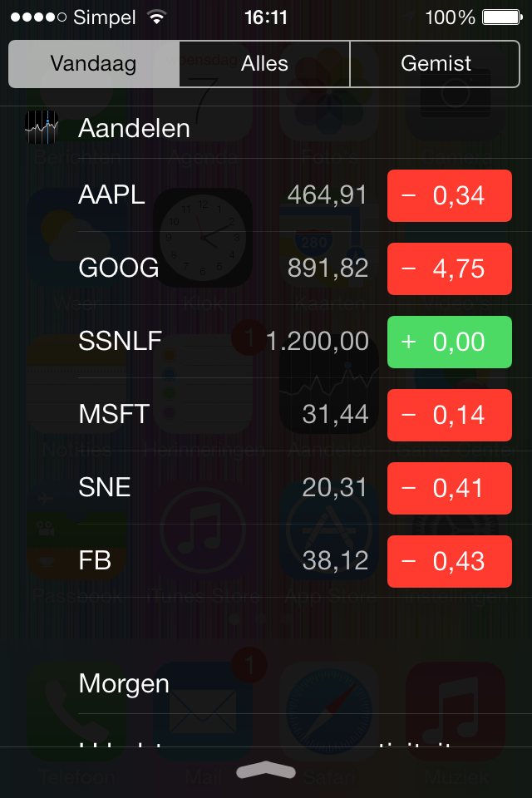532x798 pixels.
Task: Open the Alles tab
Action: tap(264, 64)
